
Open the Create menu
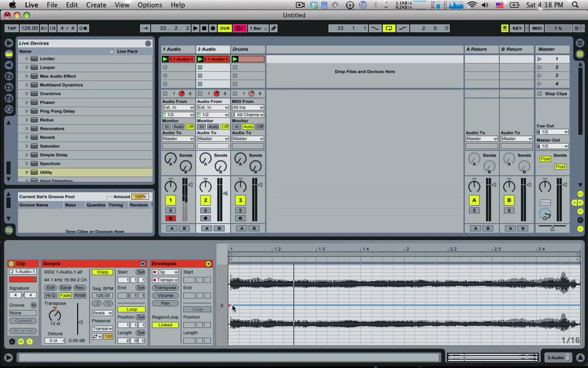(96, 5)
